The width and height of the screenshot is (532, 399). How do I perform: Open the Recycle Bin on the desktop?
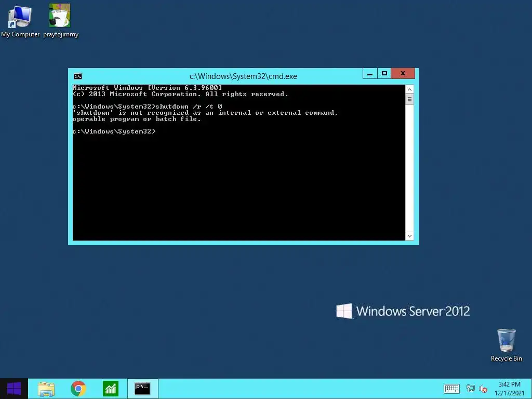(506, 345)
